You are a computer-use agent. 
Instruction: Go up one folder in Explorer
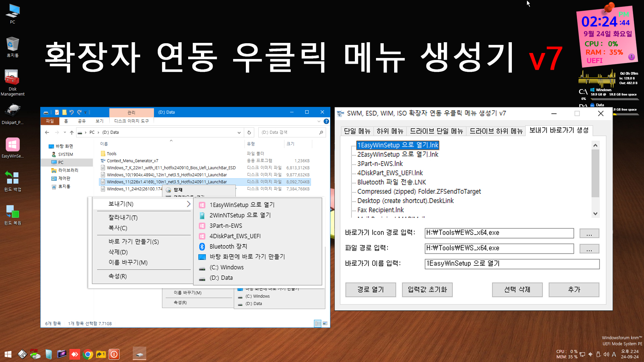point(72,132)
